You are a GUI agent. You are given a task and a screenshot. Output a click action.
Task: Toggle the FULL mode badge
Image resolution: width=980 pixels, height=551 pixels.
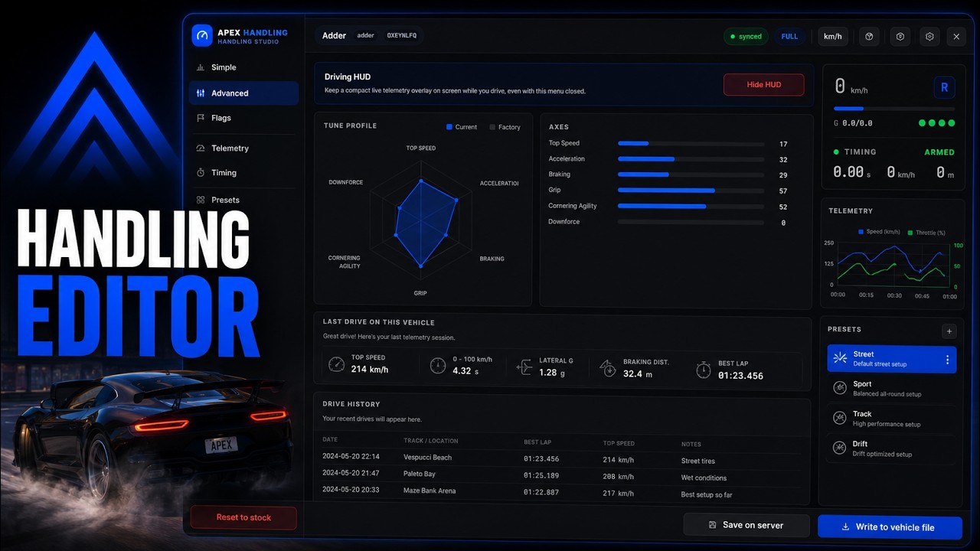point(789,37)
